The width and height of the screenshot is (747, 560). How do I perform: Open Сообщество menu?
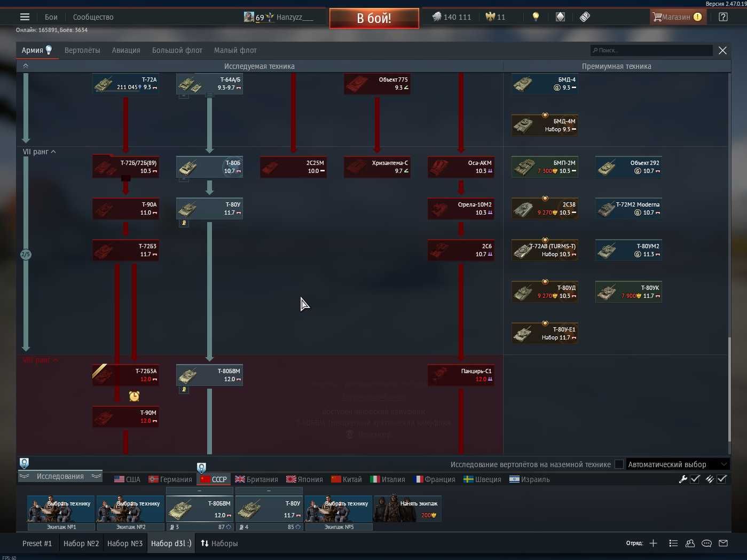click(93, 17)
